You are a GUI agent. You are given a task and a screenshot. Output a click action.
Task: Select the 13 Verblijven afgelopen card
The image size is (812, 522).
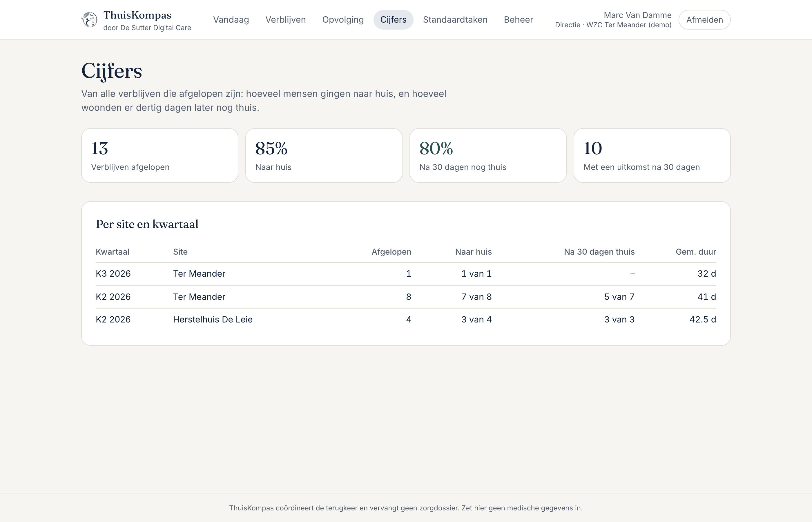pyautogui.click(x=159, y=155)
